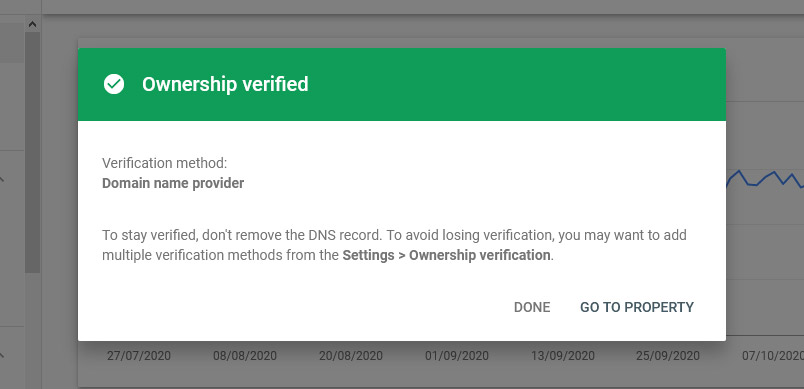Screen dimensions: 804x389
Task: Click GO TO PROPERTY
Action: tap(637, 307)
